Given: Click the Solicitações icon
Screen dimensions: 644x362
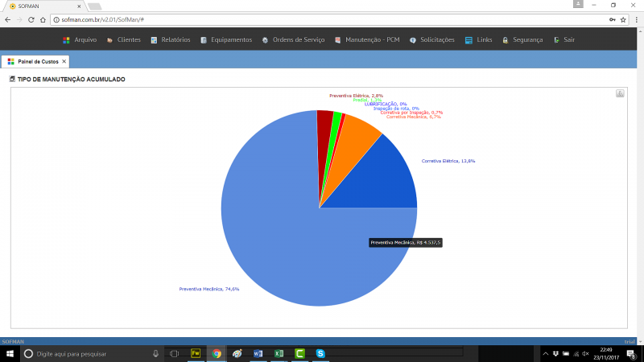Looking at the screenshot, I should (x=412, y=39).
